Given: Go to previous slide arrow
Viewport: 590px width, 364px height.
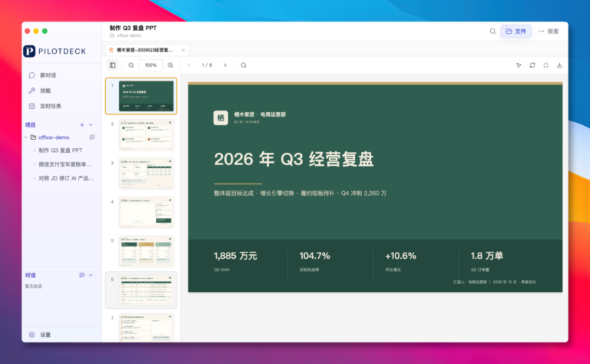Looking at the screenshot, I should tap(189, 65).
